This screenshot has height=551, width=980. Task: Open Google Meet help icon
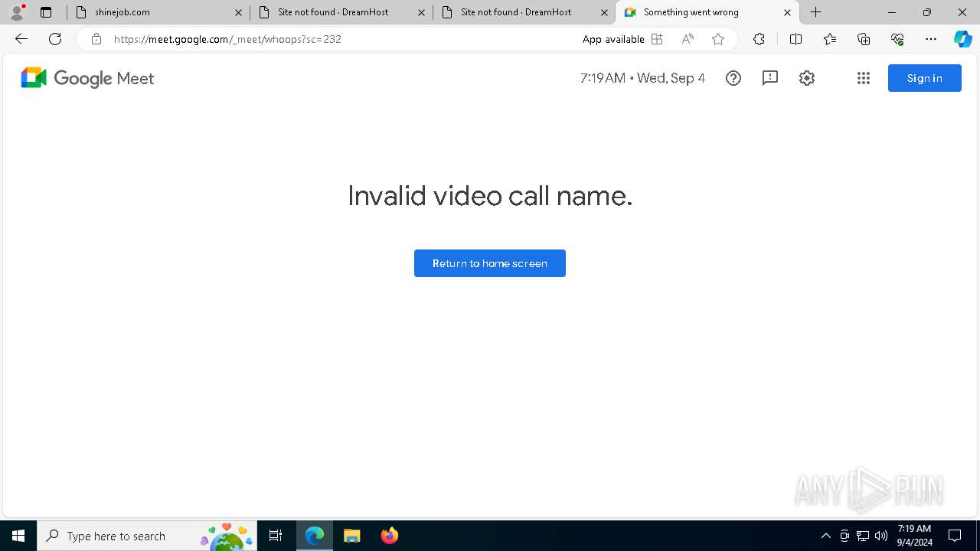pos(733,78)
